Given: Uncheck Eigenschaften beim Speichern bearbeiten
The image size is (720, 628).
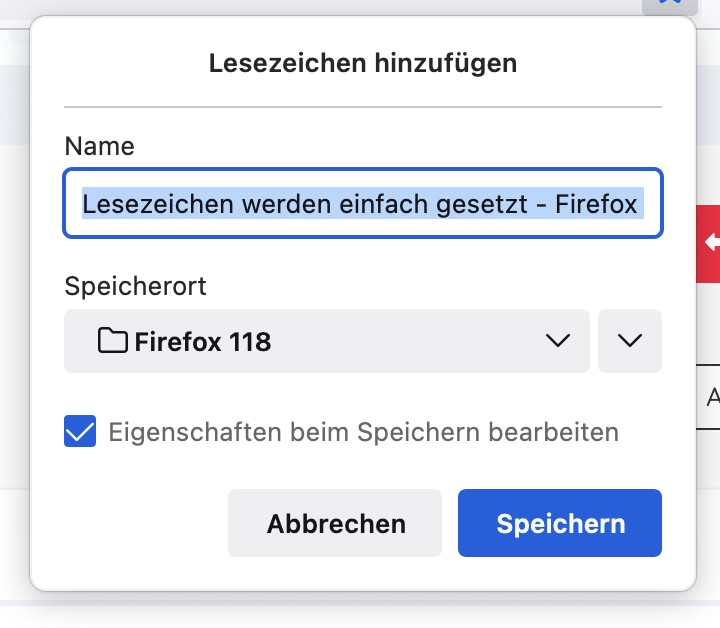Looking at the screenshot, I should pos(80,432).
